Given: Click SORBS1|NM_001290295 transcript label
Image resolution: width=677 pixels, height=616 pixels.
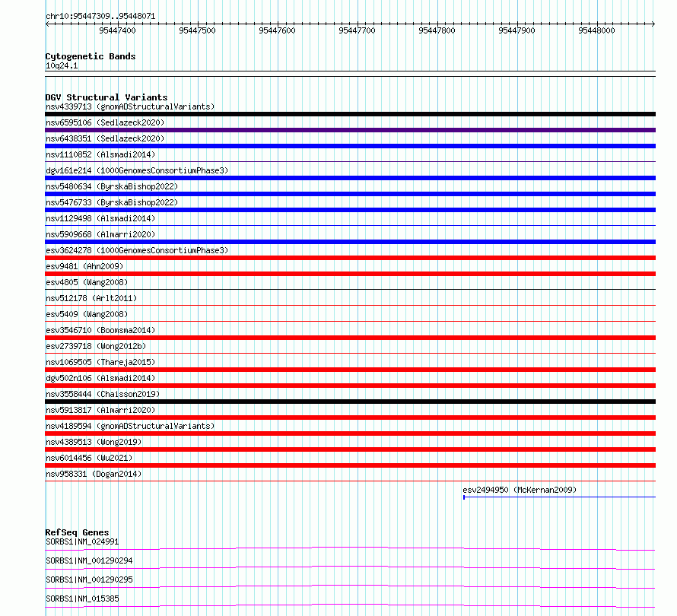Looking at the screenshot, I should (89, 579).
